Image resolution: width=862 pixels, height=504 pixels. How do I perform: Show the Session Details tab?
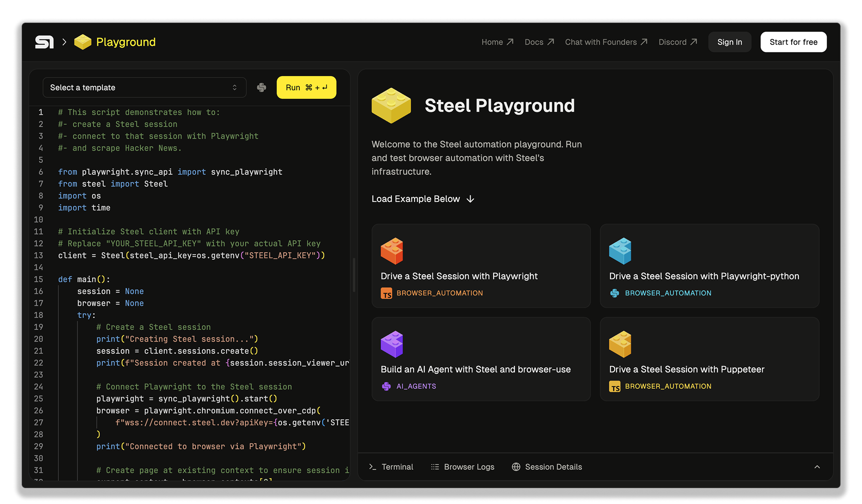pos(547,466)
